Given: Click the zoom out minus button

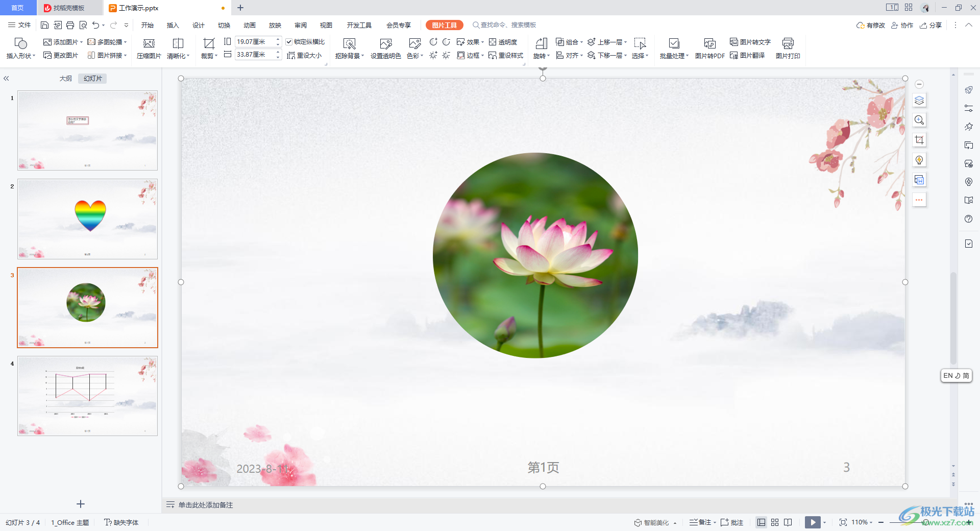Looking at the screenshot, I should (x=881, y=522).
